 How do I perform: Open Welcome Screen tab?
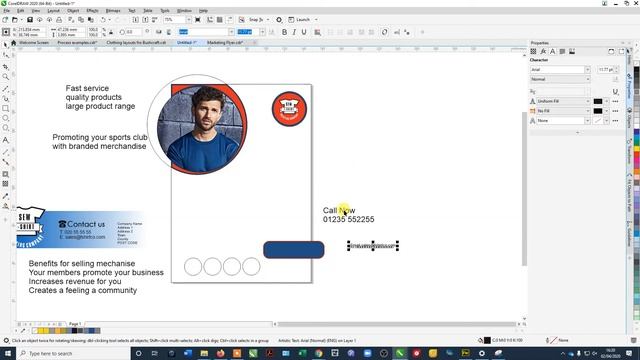(34, 42)
